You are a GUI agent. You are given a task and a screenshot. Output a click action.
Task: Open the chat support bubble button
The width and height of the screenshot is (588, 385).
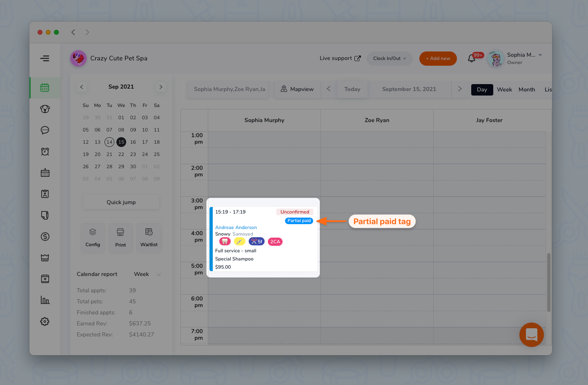(x=531, y=335)
